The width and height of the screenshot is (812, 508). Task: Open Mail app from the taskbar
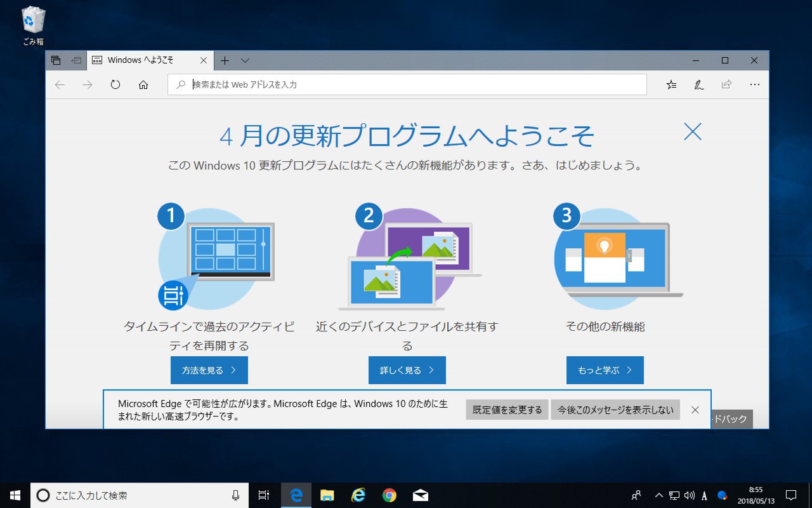(420, 495)
